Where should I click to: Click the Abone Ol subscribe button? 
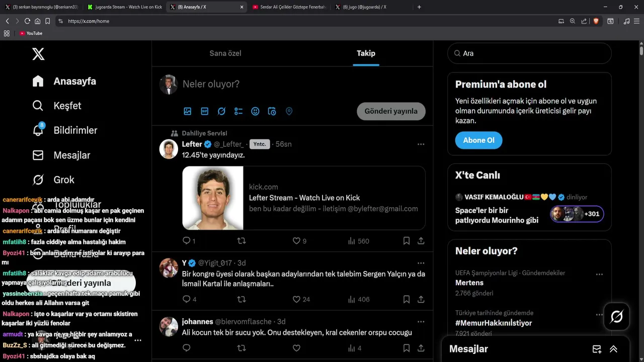coord(478,140)
